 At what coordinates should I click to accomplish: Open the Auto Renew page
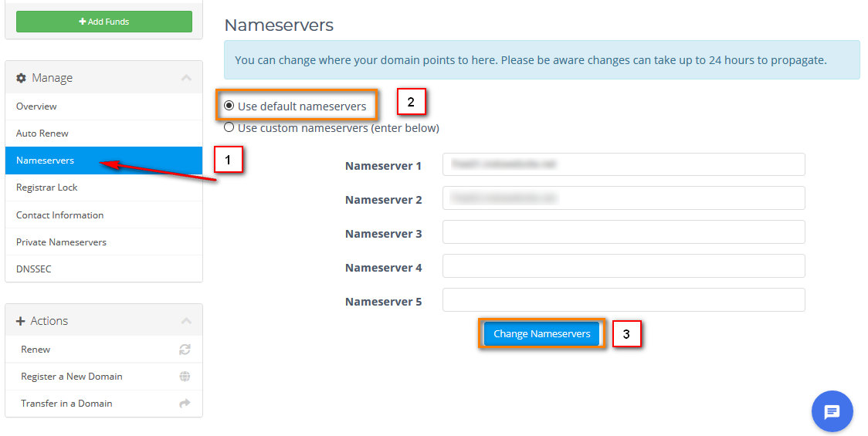104,134
